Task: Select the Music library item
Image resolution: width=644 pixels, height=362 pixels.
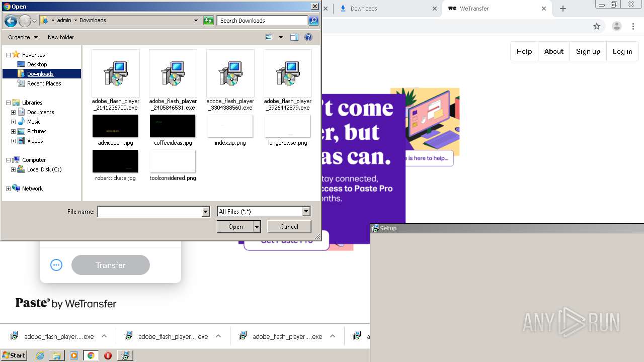Action: [x=34, y=122]
